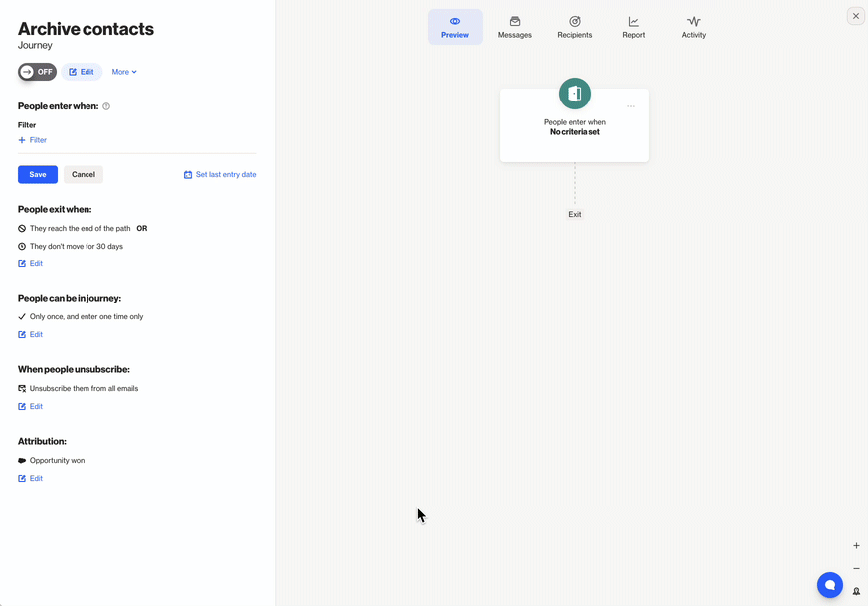The image size is (868, 606).
Task: Zoom in the canvas with plus
Action: [856, 545]
